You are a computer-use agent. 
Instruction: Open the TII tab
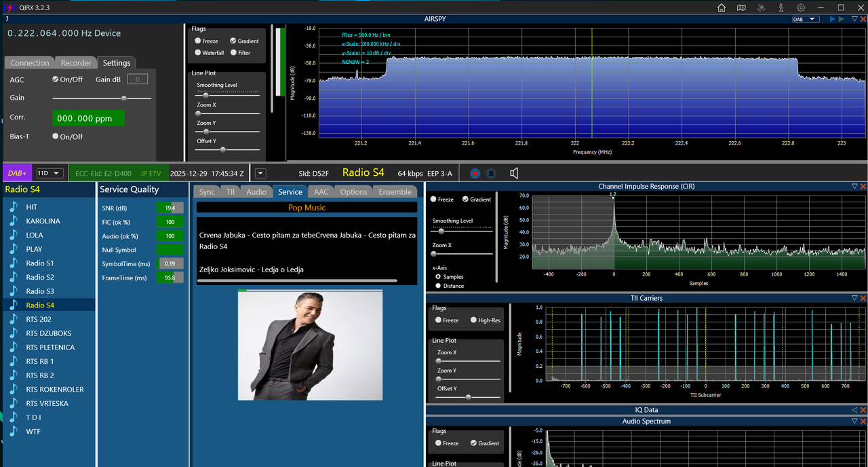[x=231, y=192]
